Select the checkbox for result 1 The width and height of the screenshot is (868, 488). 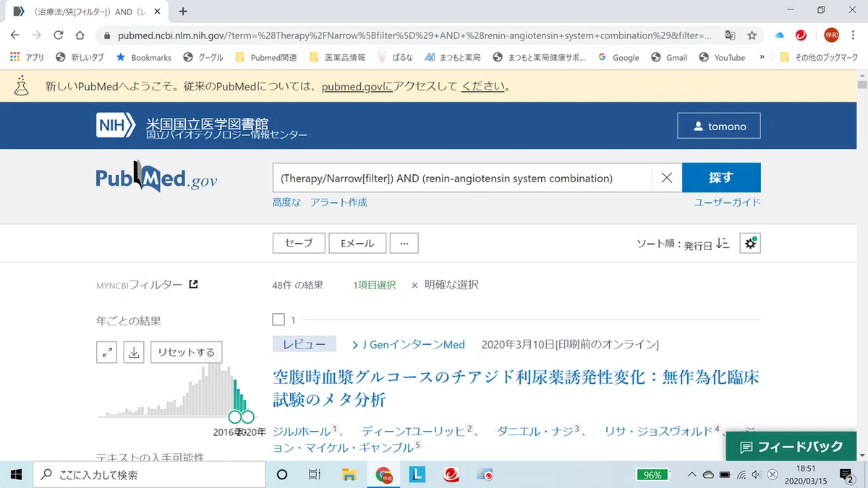pyautogui.click(x=278, y=320)
